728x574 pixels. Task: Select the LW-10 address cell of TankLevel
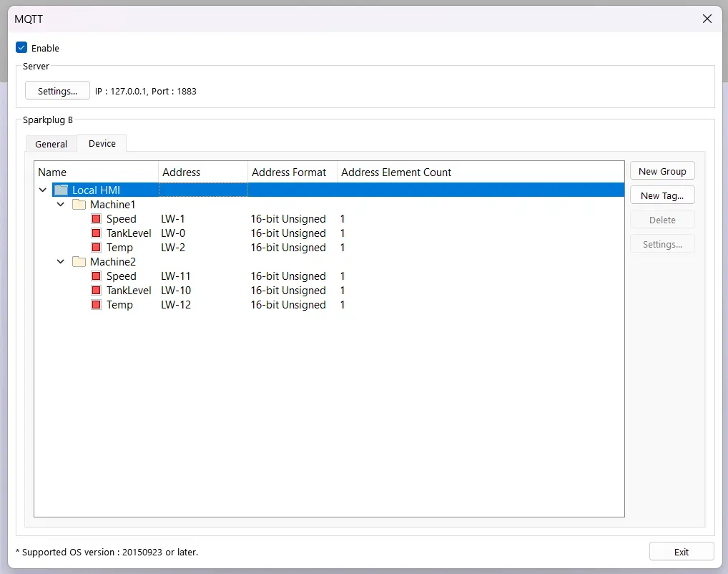(x=176, y=290)
